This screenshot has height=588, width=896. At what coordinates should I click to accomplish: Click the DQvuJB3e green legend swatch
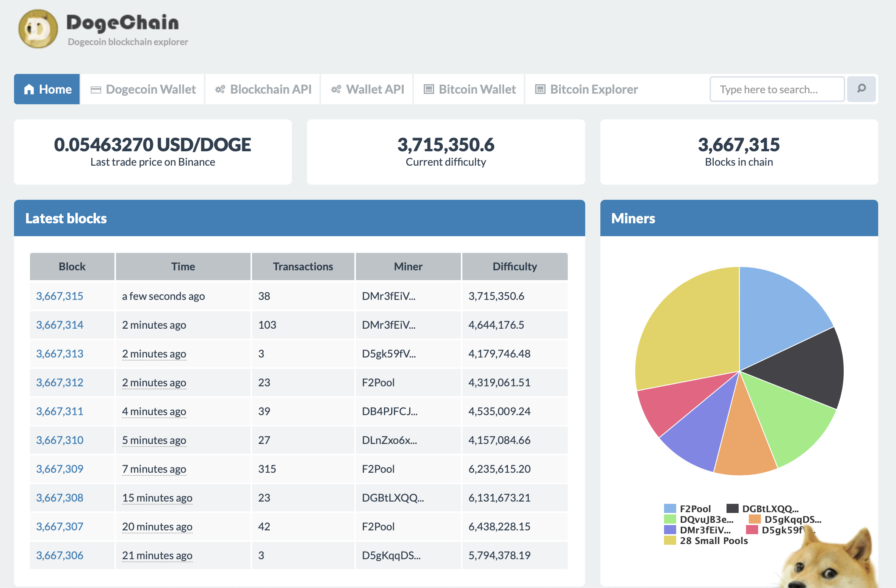670,519
